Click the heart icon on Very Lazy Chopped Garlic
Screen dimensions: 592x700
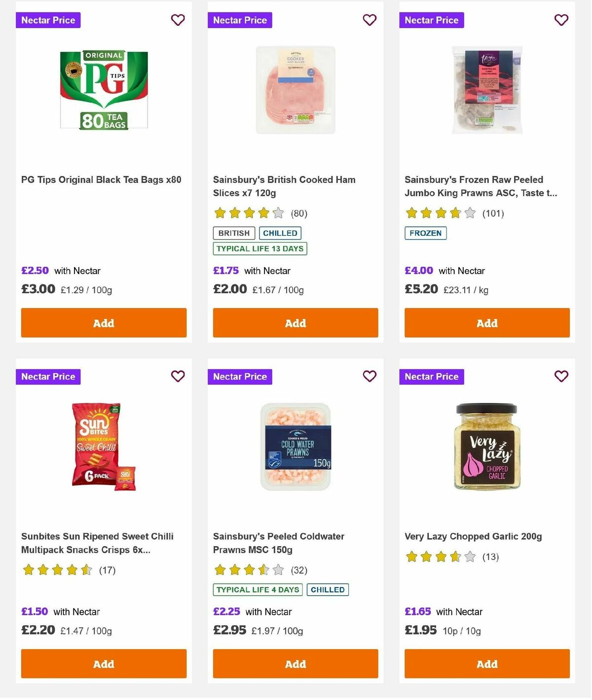(561, 376)
